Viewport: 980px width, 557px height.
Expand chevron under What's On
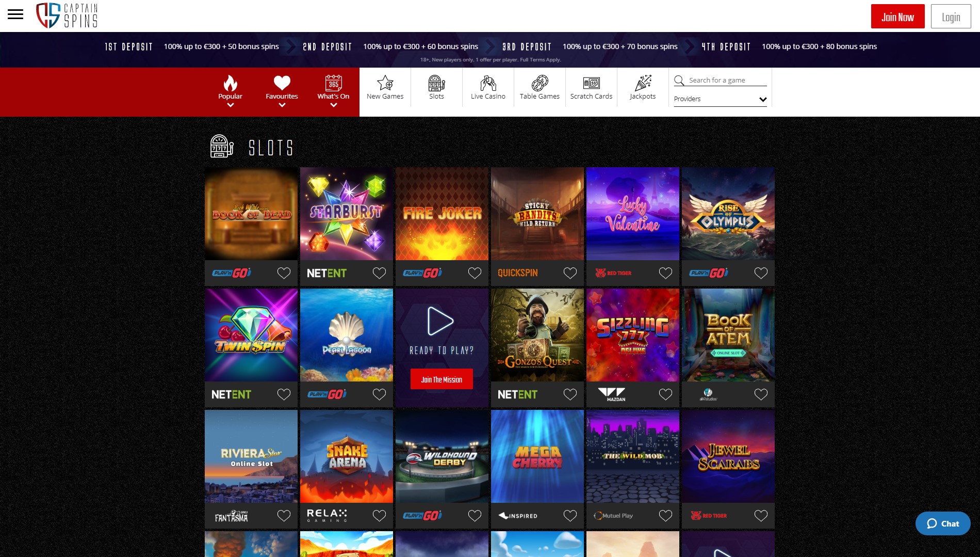coord(333,105)
